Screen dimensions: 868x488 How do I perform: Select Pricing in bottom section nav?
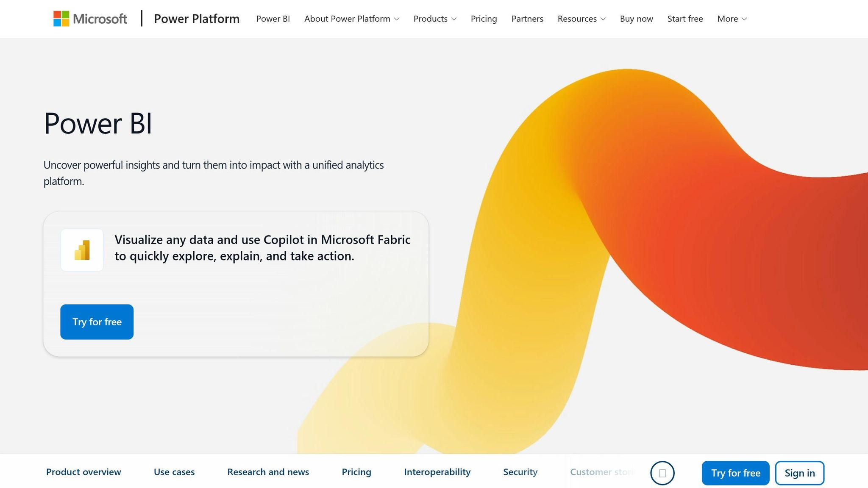coord(356,472)
